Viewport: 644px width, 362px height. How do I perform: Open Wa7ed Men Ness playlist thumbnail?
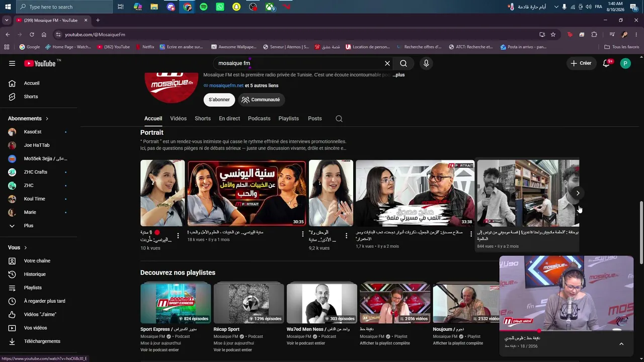[x=322, y=303]
